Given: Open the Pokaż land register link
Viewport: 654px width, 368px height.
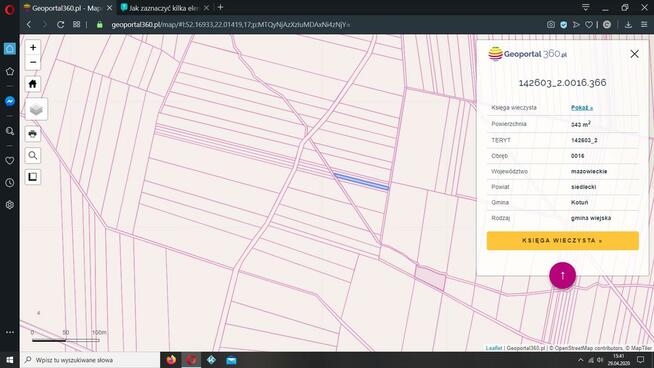Looking at the screenshot, I should pos(581,108).
